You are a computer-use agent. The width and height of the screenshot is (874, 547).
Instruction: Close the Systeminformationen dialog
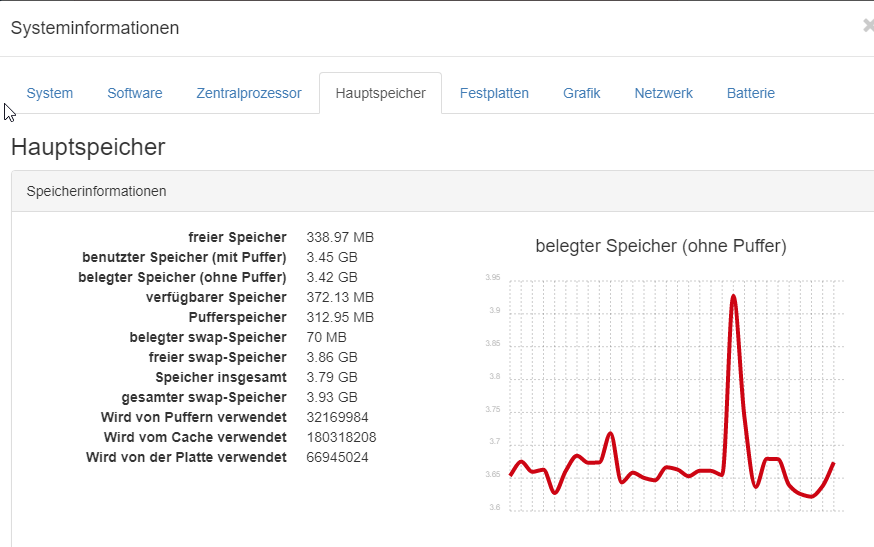coord(867,26)
